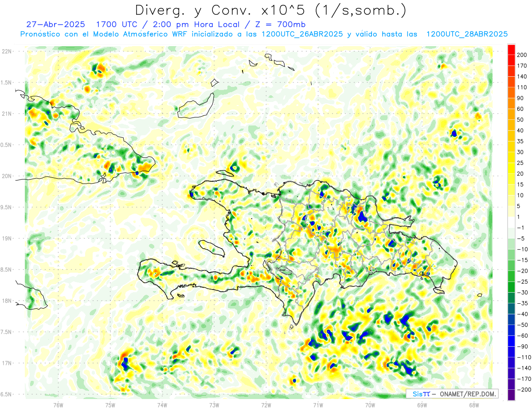Click the '1.5N' latitude label
This screenshot has width=532, height=411.
(x=7, y=82)
